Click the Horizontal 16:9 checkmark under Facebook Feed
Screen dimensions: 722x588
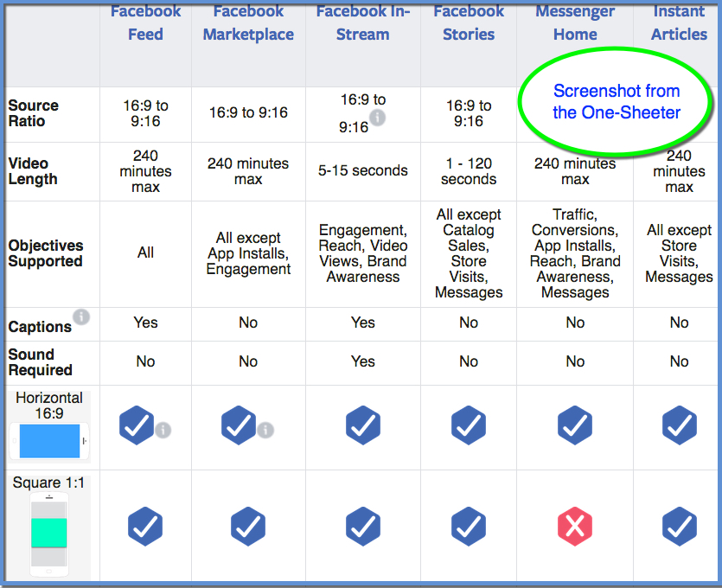[137, 425]
